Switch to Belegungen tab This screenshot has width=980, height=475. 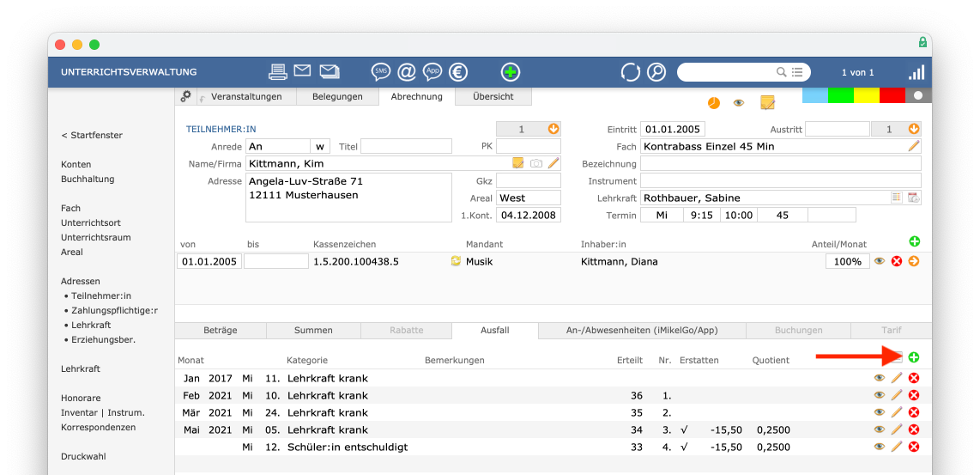click(x=337, y=96)
